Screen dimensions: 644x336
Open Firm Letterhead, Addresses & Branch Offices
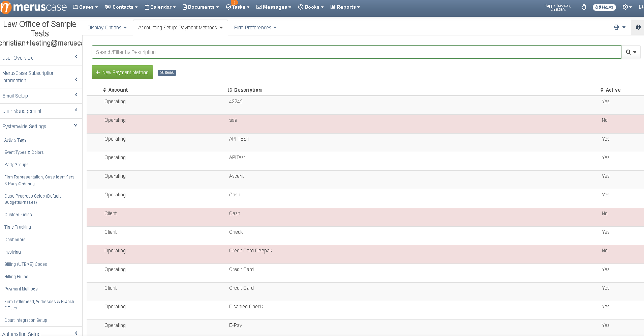tap(39, 305)
